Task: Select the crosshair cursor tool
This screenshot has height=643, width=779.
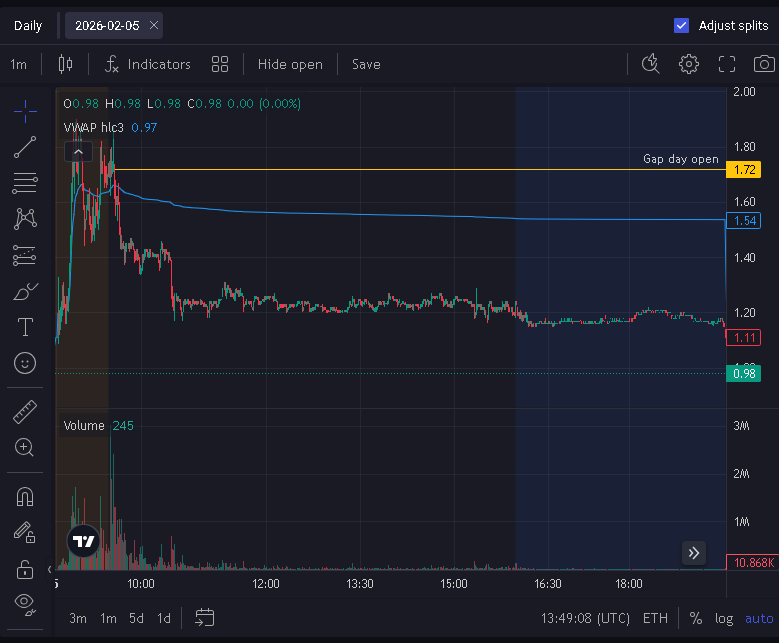Action: pos(25,111)
